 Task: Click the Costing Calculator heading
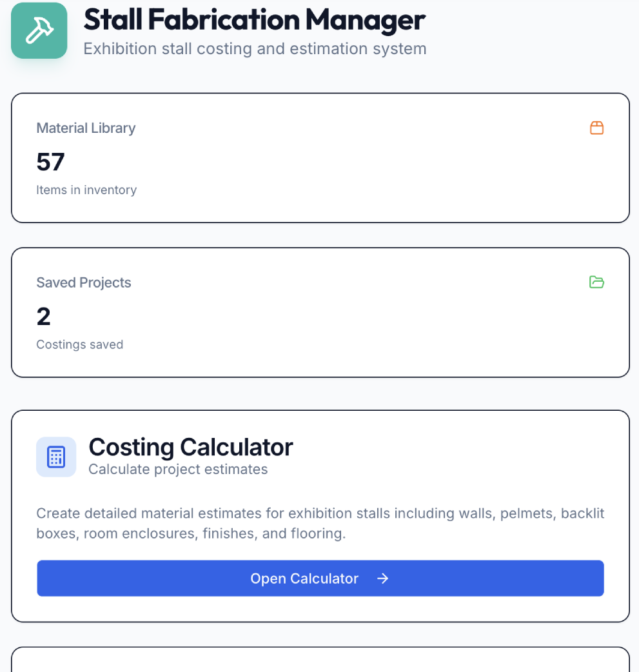coord(190,447)
